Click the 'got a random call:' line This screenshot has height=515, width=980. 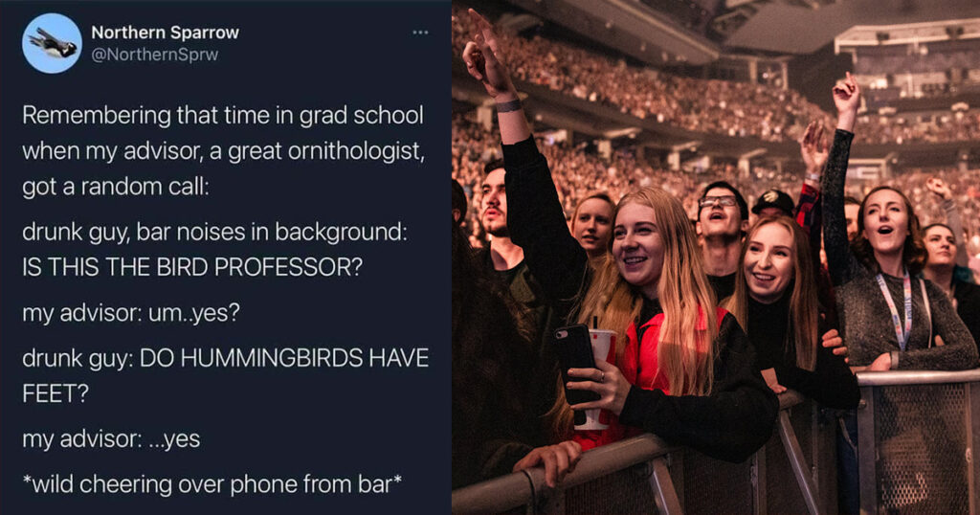tap(116, 187)
